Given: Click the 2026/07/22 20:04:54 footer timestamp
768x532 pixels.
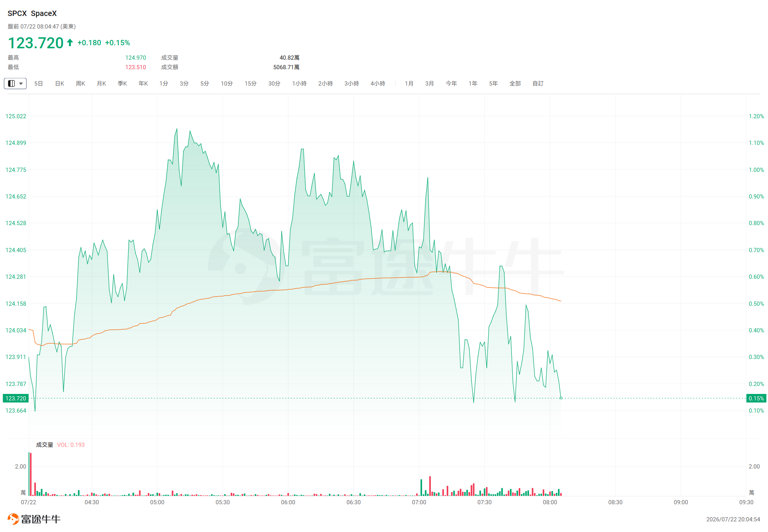Looking at the screenshot, I should point(733,519).
